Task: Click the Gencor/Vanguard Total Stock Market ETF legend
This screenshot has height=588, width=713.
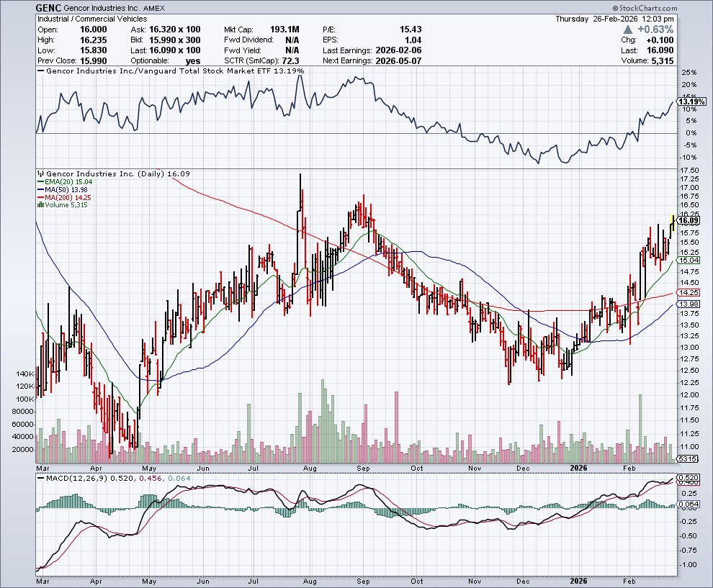Action: tap(171, 71)
